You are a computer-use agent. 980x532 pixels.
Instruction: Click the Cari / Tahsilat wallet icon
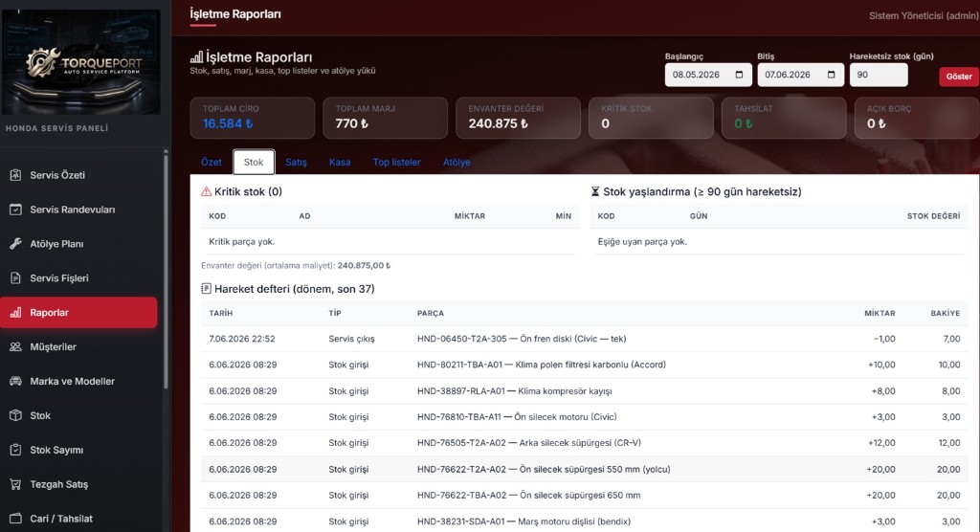tap(15, 519)
